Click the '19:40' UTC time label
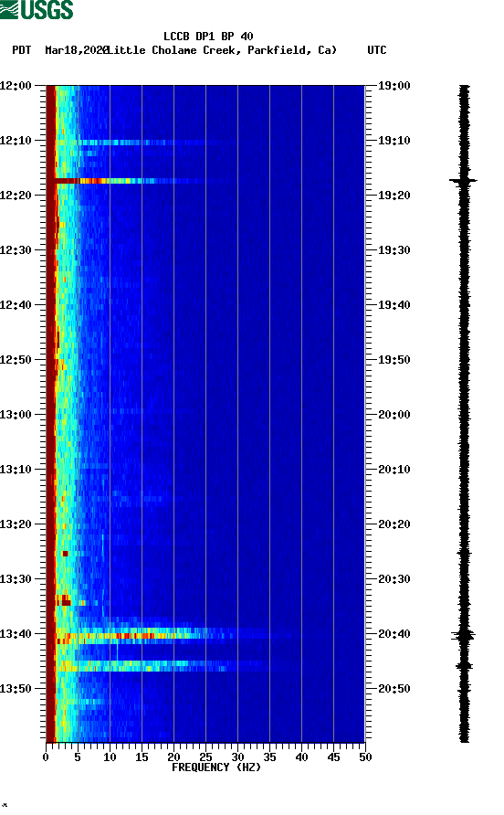This screenshot has height=815, width=504. [394, 304]
